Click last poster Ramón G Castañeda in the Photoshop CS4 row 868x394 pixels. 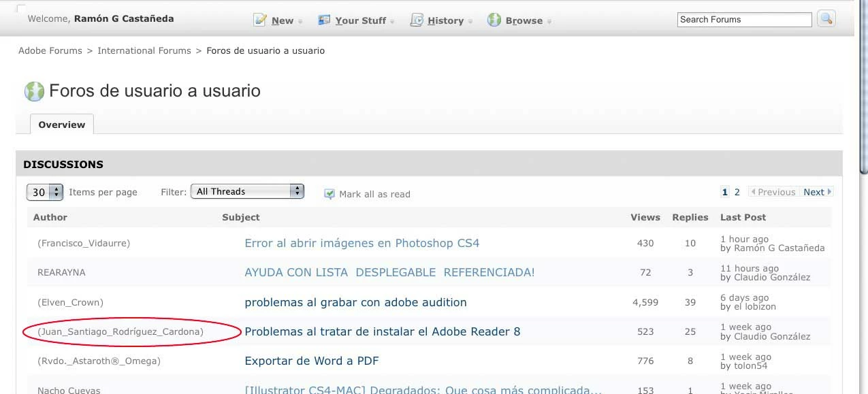tap(779, 248)
